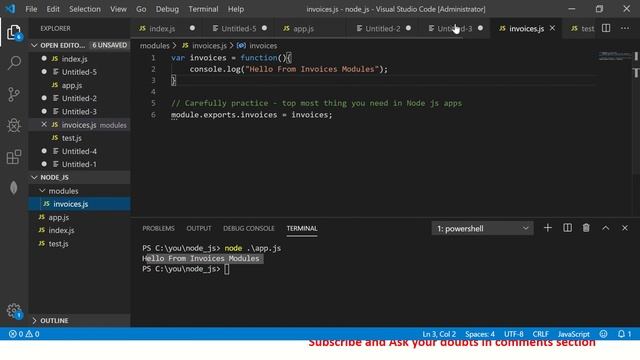The width and height of the screenshot is (640, 360).
Task: Open the Help menu
Action: tap(236, 9)
